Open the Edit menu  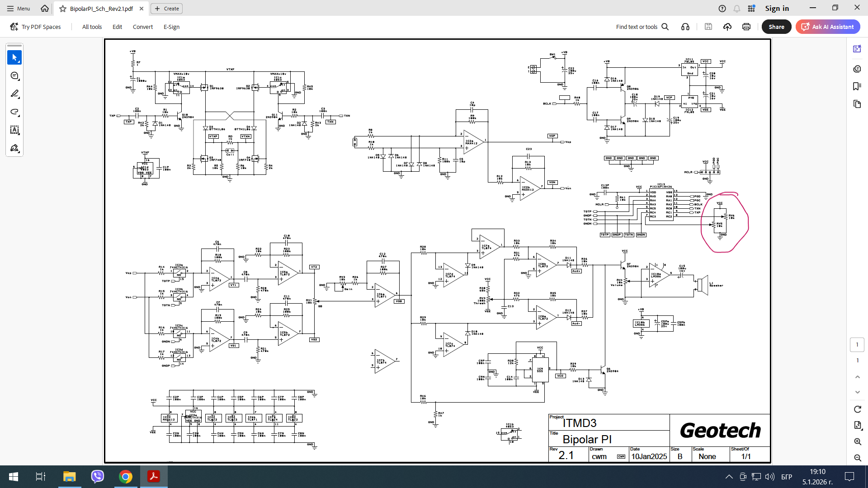(117, 27)
